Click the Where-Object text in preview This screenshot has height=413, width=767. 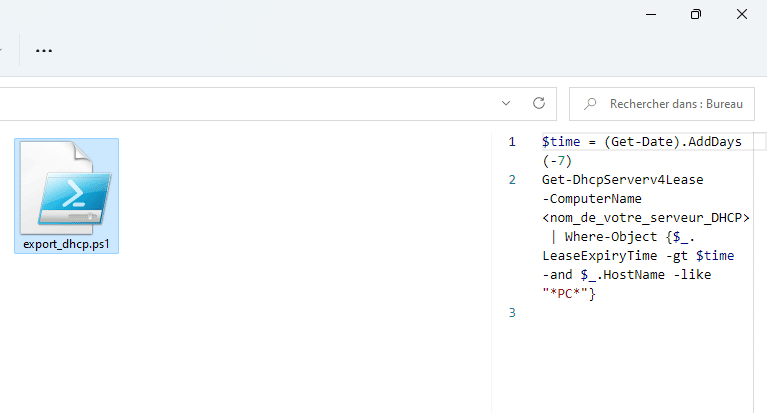click(610, 237)
